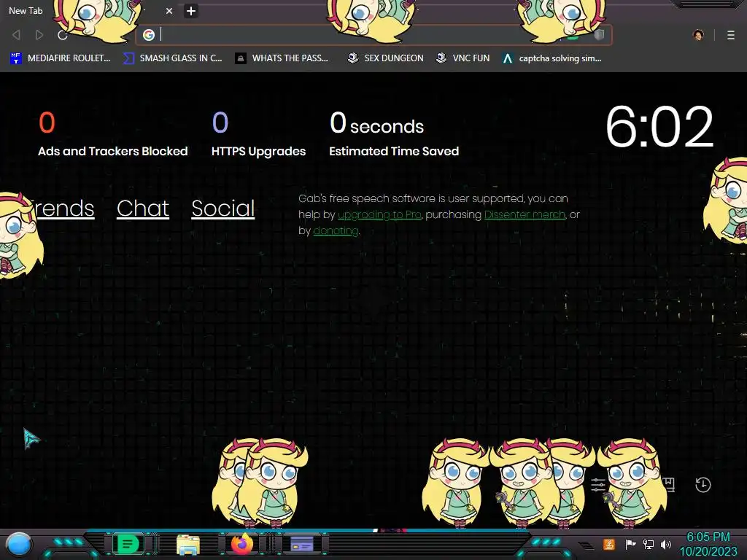
Task: Click the Trends link
Action: click(x=65, y=209)
